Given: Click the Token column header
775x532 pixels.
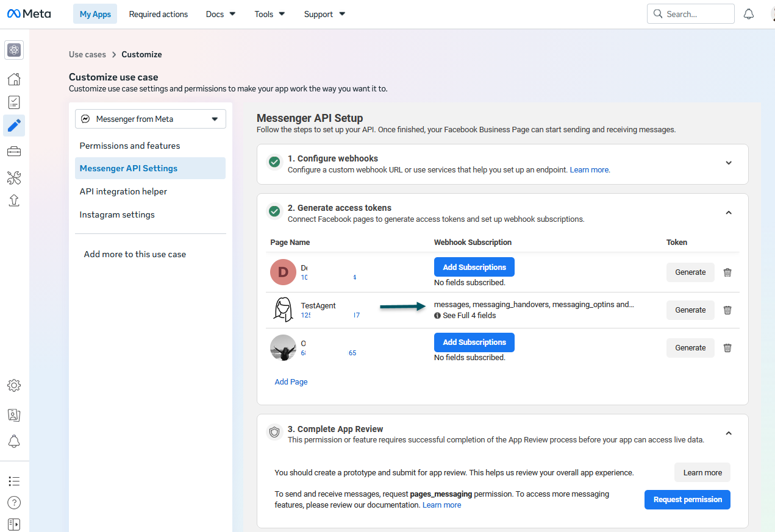Looking at the screenshot, I should [x=677, y=243].
